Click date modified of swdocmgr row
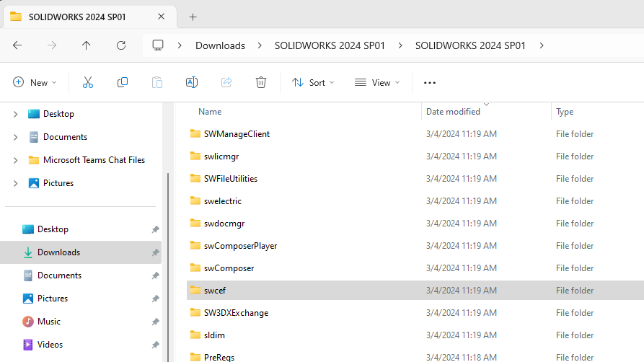This screenshot has width=644, height=362. tap(462, 223)
